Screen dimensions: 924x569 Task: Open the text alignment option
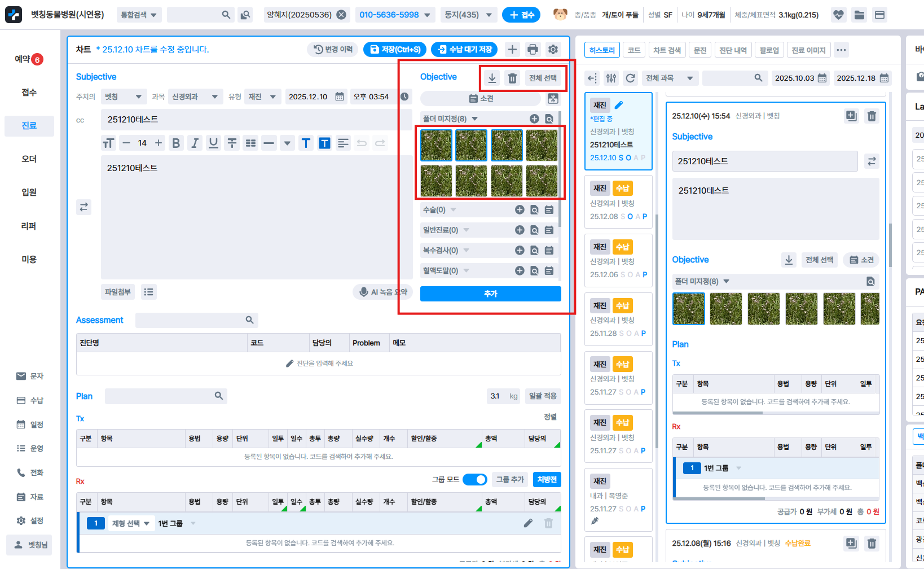343,143
